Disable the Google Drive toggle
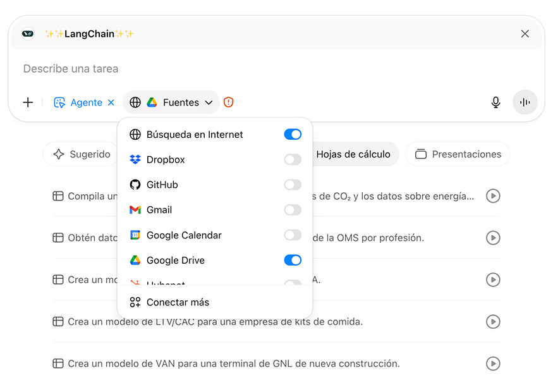Screen dimensions: 553x392 point(293,260)
